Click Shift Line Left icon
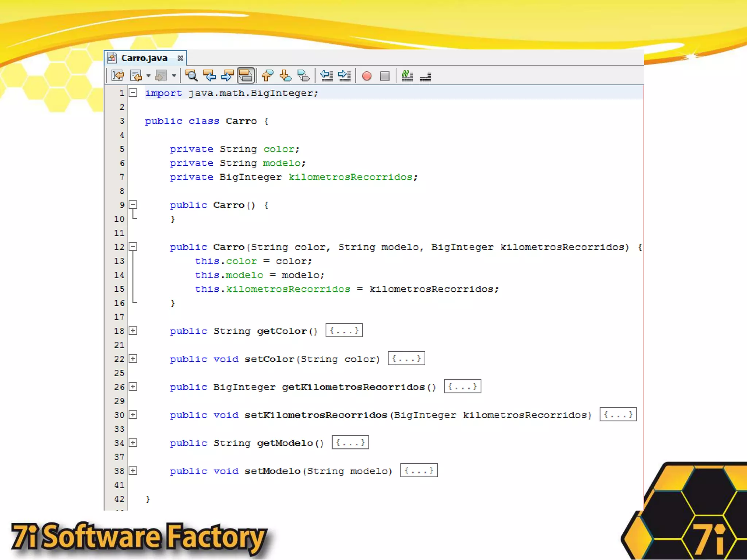This screenshot has height=560, width=747. coord(326,76)
